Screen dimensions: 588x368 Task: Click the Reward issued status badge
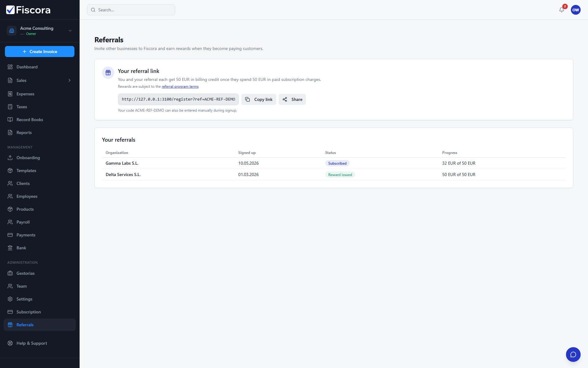click(x=340, y=175)
